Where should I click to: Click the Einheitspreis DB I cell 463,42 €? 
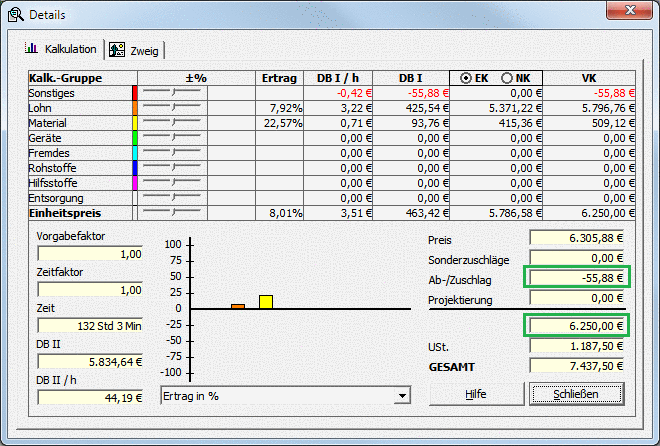(411, 212)
